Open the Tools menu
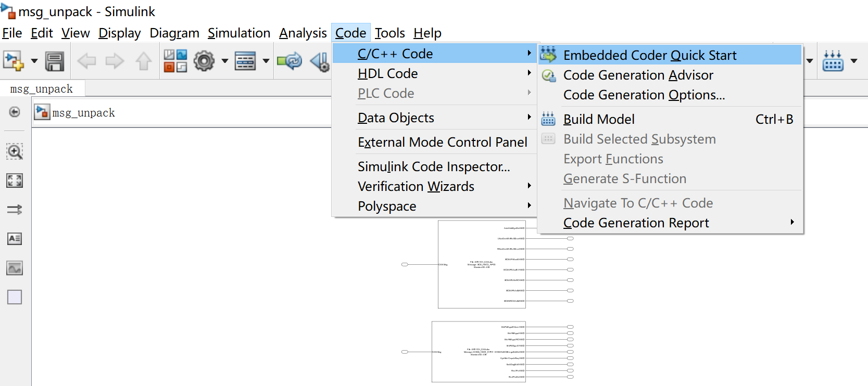Image resolution: width=868 pixels, height=386 pixels. (x=390, y=33)
